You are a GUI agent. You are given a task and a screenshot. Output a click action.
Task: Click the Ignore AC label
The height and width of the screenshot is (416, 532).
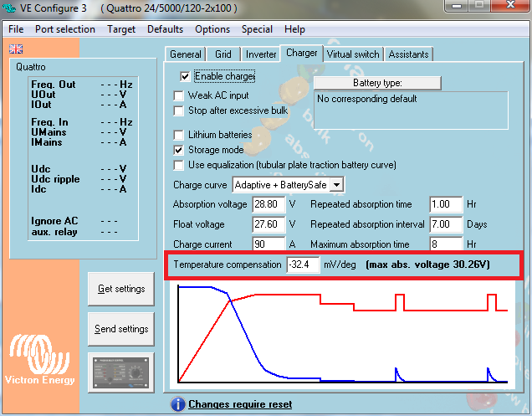[x=54, y=221]
